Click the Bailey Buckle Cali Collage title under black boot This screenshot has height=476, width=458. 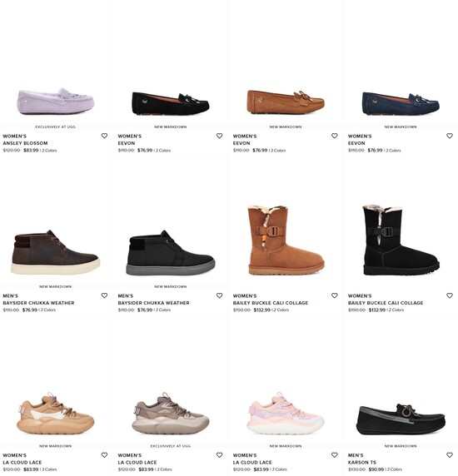pos(386,303)
